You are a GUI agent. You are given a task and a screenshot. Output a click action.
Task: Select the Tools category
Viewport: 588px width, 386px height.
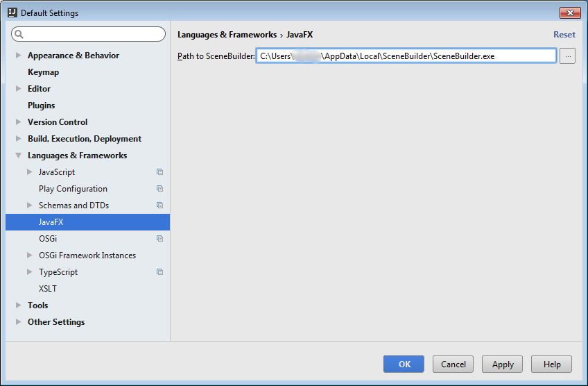tap(38, 305)
